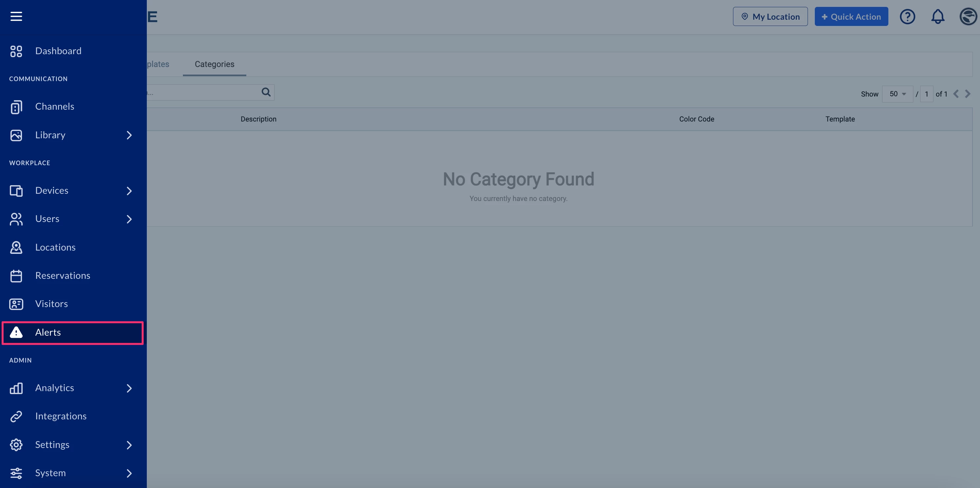Expand the Settings submenu arrow
The width and height of the screenshot is (980, 488).
[129, 445]
